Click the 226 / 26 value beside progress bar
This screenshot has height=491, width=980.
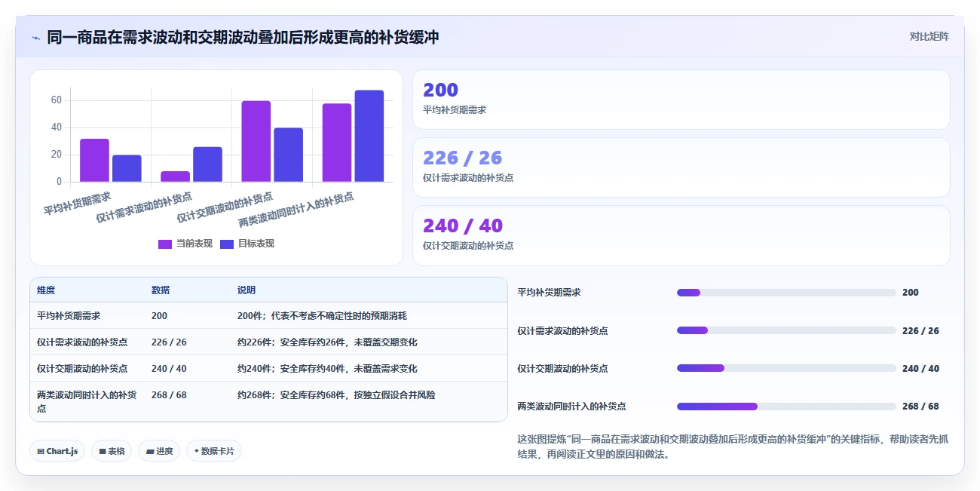[920, 330]
